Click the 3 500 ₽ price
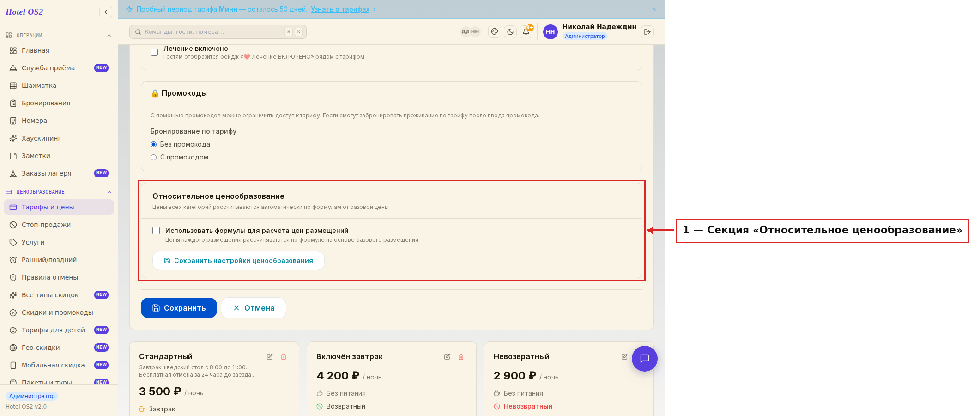The height and width of the screenshot is (416, 980). [160, 392]
